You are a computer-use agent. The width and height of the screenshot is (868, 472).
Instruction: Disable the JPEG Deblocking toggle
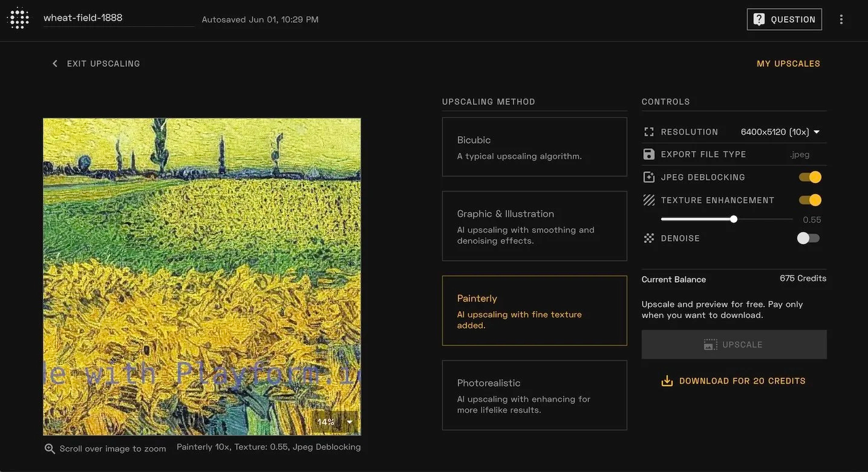810,177
